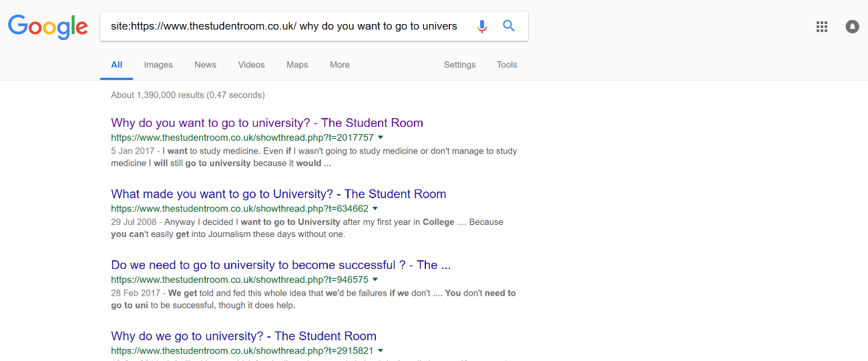Open search Tools options

click(x=507, y=65)
